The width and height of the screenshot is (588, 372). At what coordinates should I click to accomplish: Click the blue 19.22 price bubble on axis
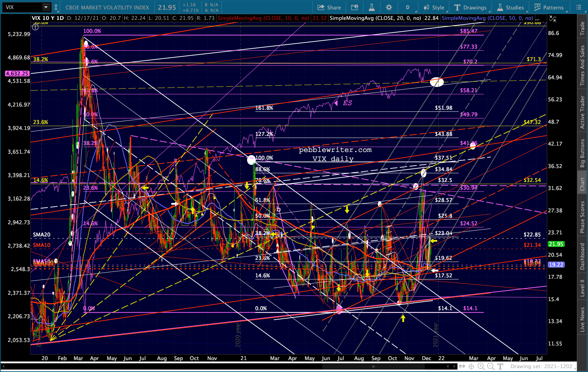pos(556,265)
